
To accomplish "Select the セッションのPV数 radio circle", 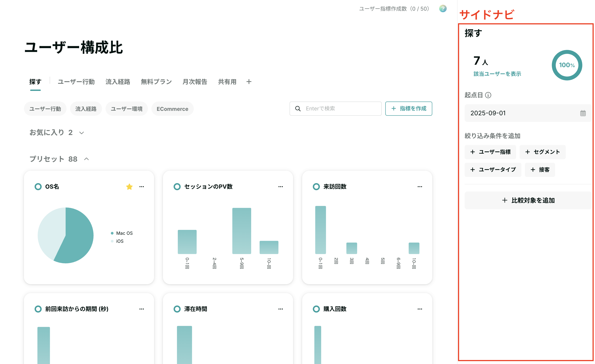I will pyautogui.click(x=177, y=186).
